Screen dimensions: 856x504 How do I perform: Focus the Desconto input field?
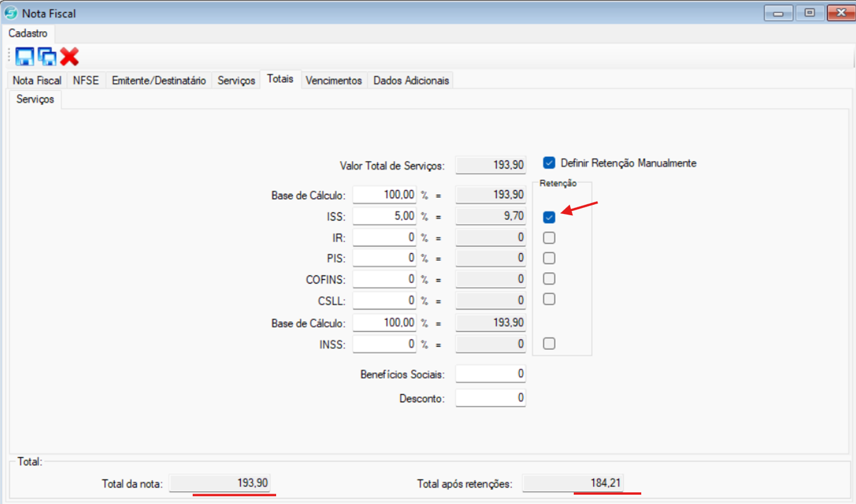[x=490, y=398]
